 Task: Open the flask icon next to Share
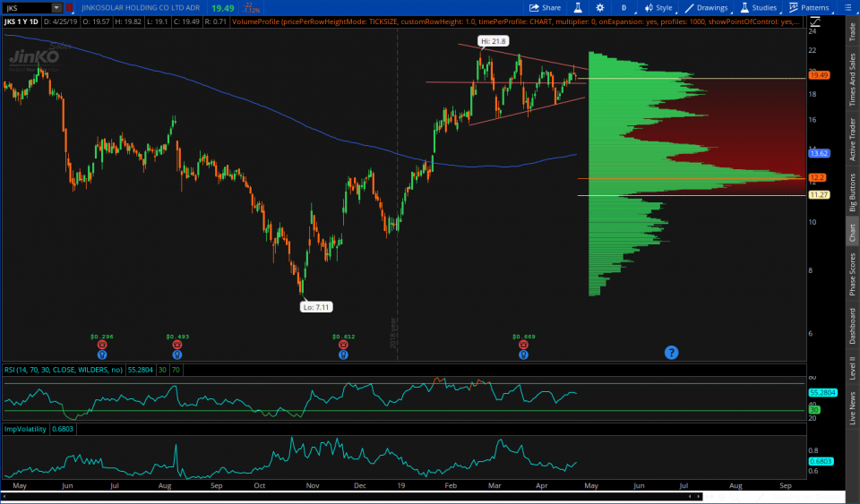[578, 8]
